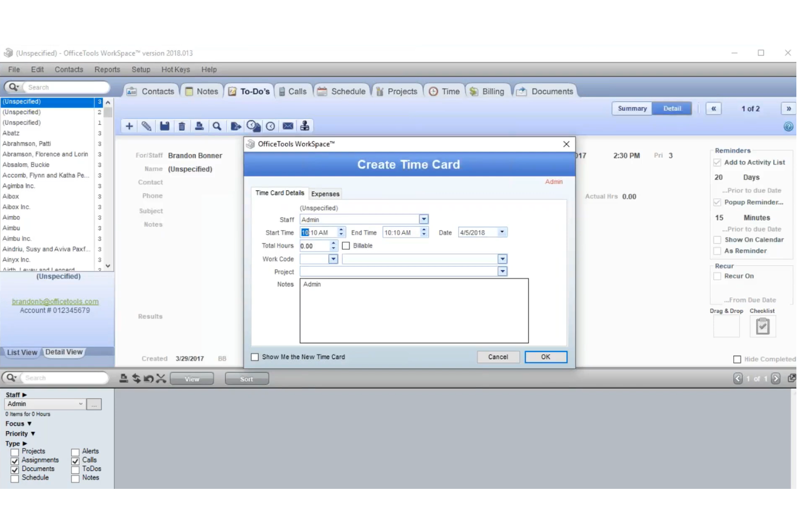Viewport: 798px width, 532px height.
Task: Check the ToDos type filter
Action: (75, 469)
